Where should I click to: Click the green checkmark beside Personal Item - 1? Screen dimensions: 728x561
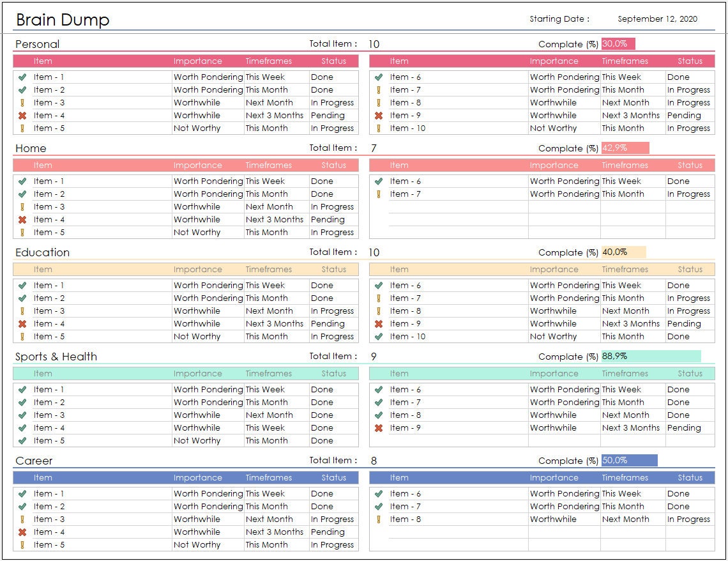click(23, 77)
